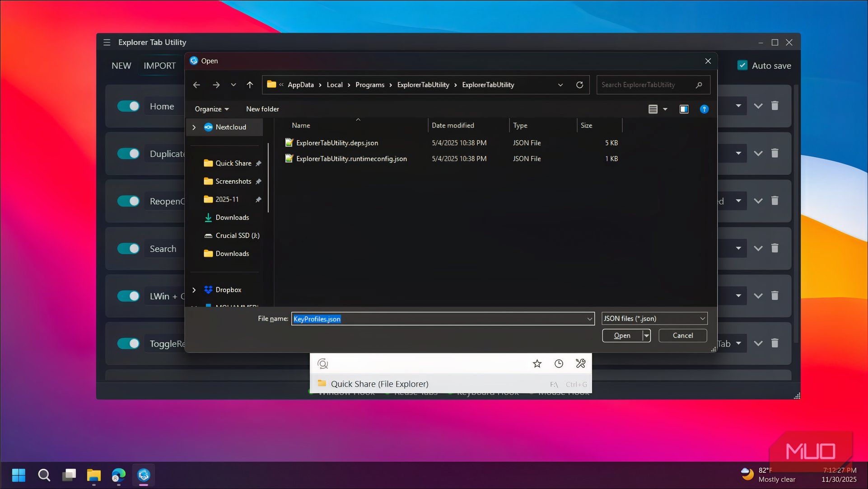Image resolution: width=868 pixels, height=489 pixels.
Task: Delete the Search profile row
Action: coord(775,248)
